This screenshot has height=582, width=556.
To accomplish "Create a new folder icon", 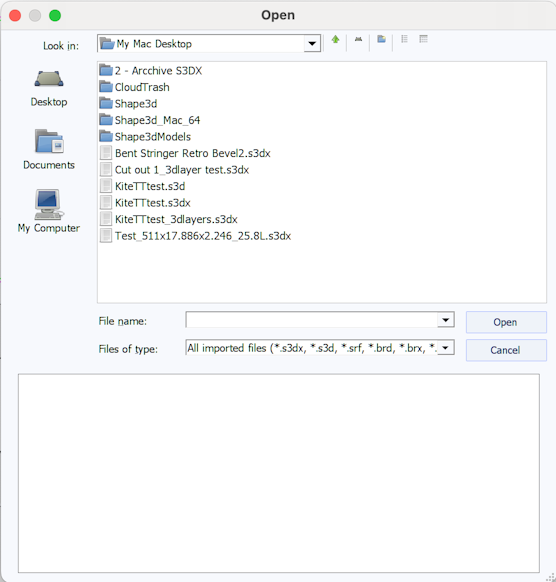I will click(x=381, y=39).
